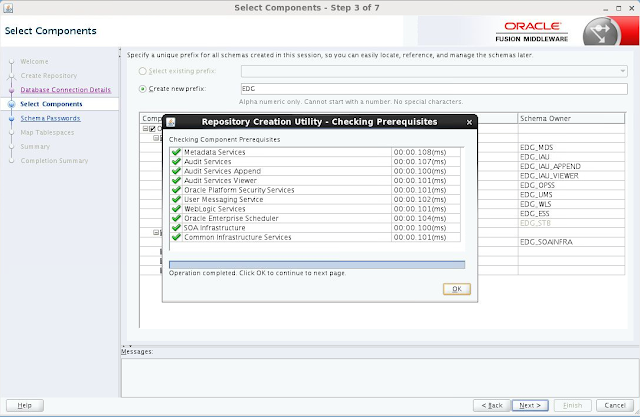This screenshot has width=640, height=417.
Task: Go to Schema Passwords step
Action: pyautogui.click(x=51, y=118)
